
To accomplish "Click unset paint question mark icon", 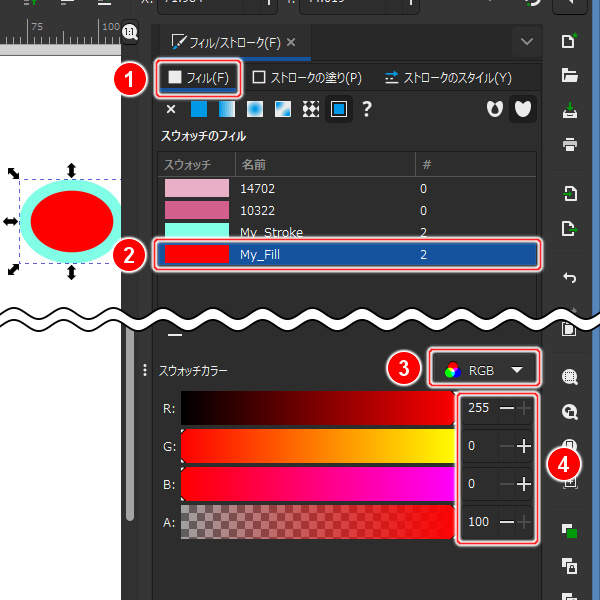I will pyautogui.click(x=366, y=109).
